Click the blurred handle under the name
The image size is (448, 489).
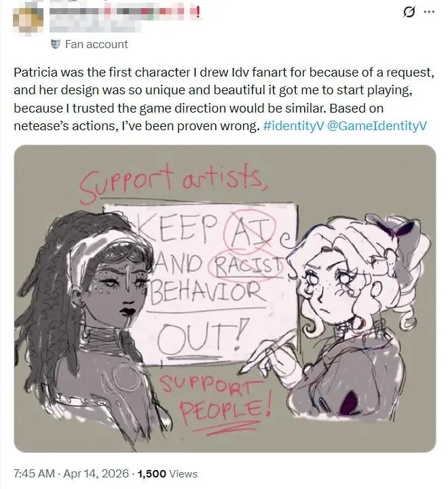point(95,26)
